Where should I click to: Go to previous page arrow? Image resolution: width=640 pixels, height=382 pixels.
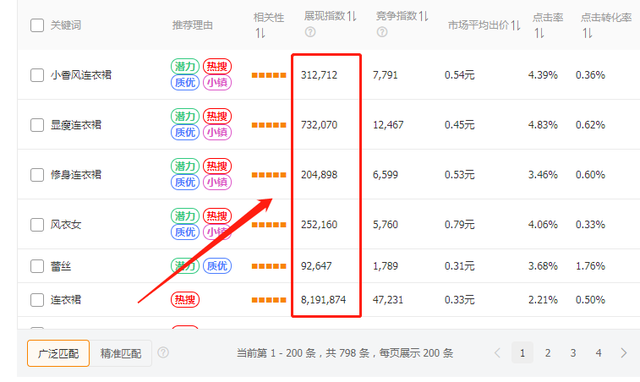[x=497, y=353]
